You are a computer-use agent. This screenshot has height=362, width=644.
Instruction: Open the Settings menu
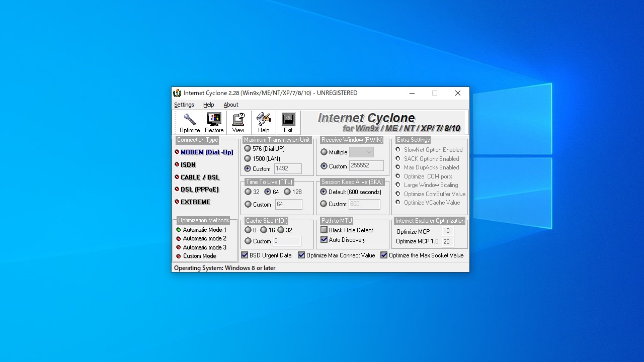click(x=184, y=105)
